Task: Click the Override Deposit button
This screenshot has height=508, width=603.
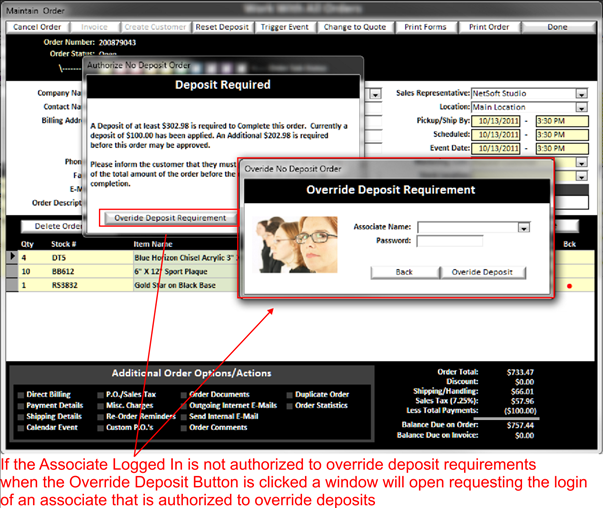Action: pyautogui.click(x=484, y=272)
